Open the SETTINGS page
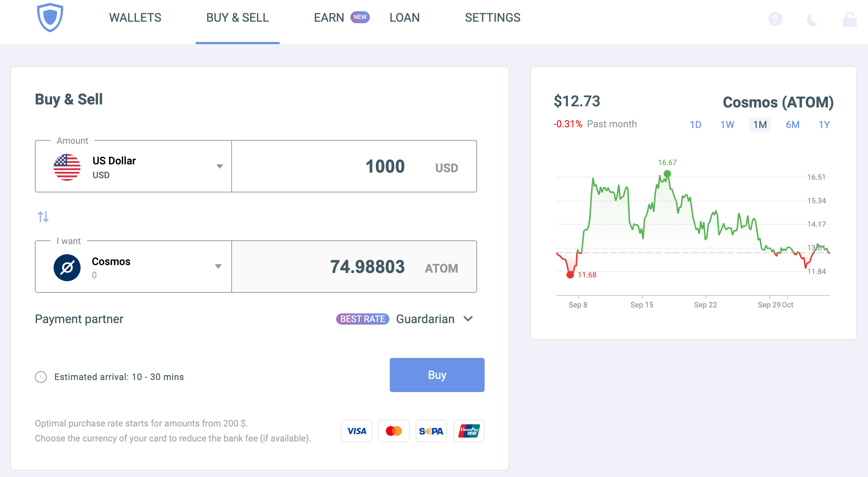This screenshot has height=477, width=868. [x=492, y=18]
